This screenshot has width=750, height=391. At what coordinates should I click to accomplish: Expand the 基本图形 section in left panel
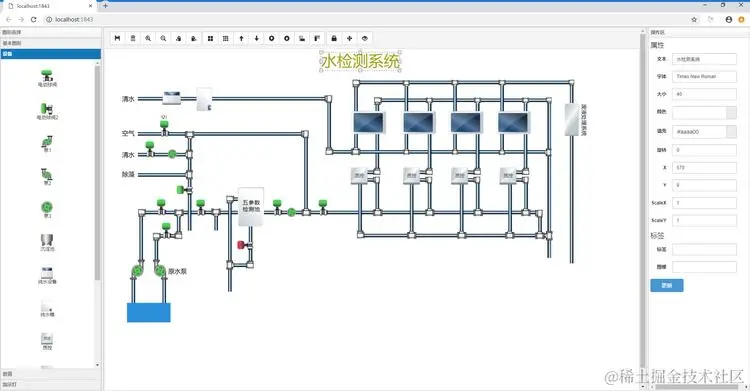[x=50, y=43]
